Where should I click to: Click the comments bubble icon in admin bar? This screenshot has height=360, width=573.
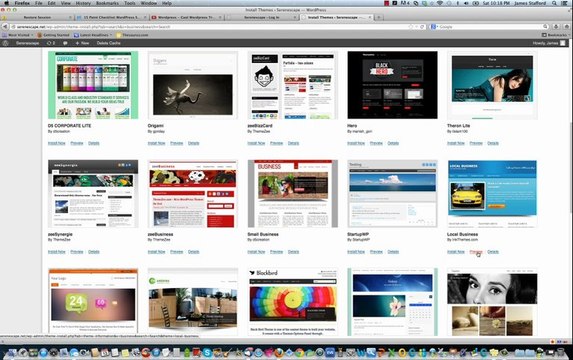click(x=65, y=43)
